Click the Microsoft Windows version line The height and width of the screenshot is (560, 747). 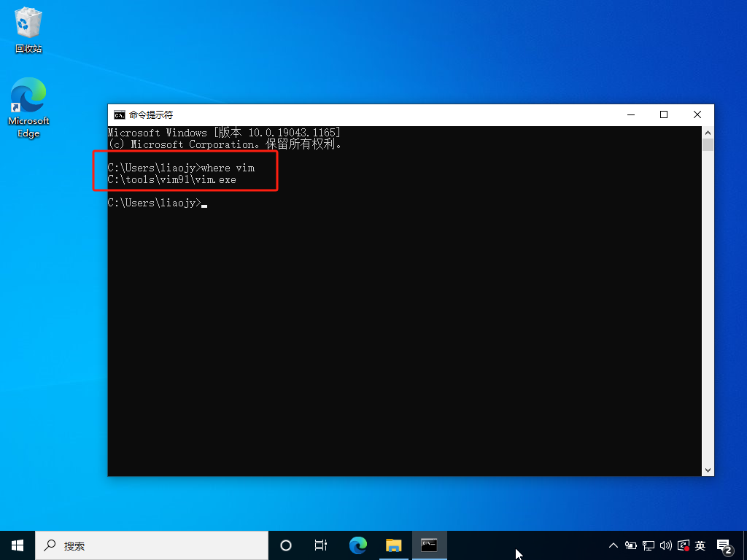coord(224,133)
